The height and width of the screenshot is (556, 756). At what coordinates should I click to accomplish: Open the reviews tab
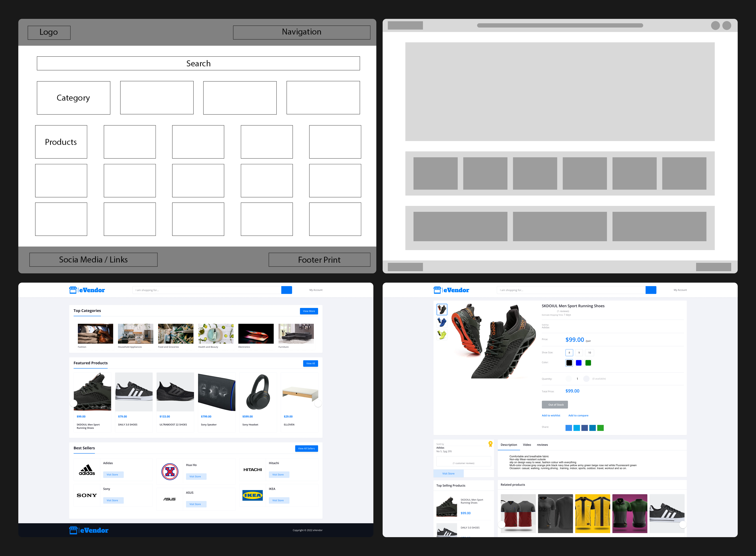click(542, 445)
